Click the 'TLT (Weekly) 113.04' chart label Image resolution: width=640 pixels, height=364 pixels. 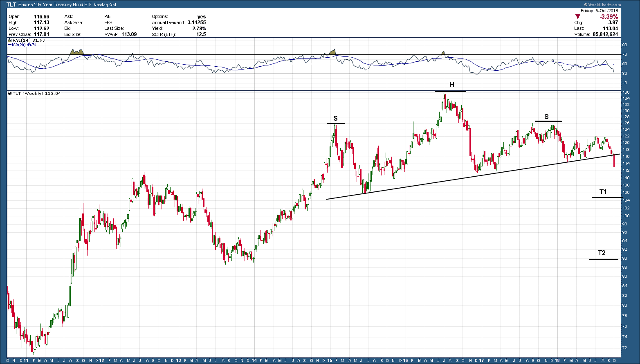click(37, 94)
